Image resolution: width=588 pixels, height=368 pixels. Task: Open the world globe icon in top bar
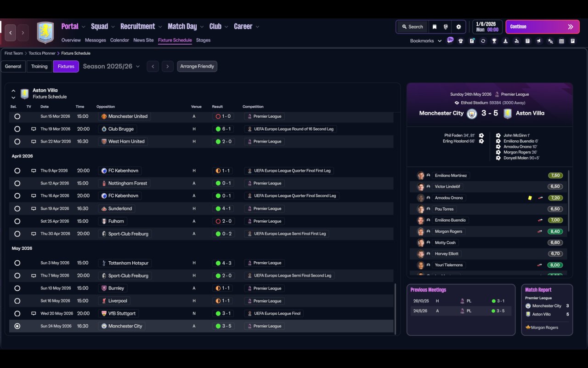coord(446,27)
